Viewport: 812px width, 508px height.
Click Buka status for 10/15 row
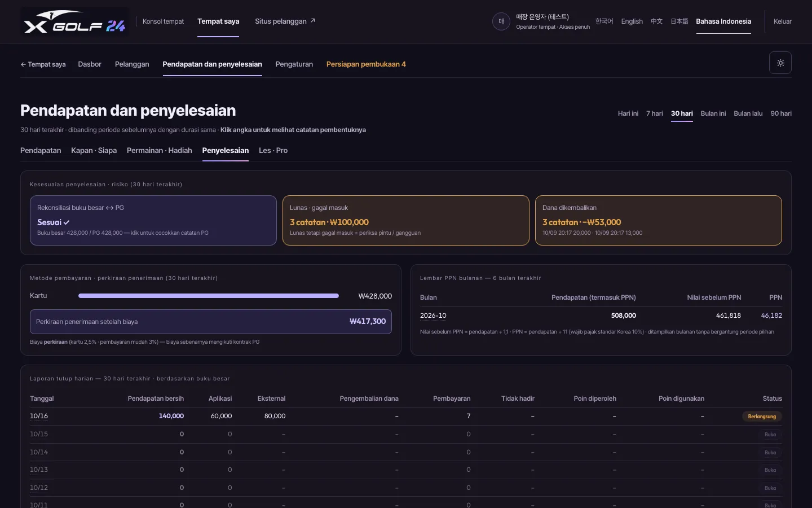click(x=770, y=435)
